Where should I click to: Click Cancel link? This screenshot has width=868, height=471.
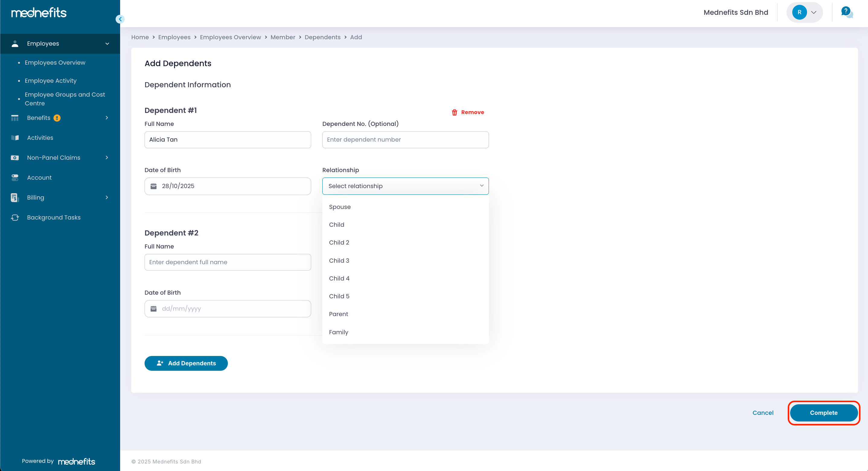point(763,413)
